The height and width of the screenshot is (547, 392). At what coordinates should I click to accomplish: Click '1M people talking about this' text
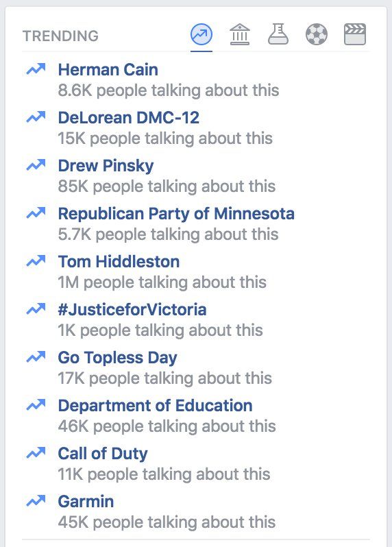pyautogui.click(x=162, y=282)
